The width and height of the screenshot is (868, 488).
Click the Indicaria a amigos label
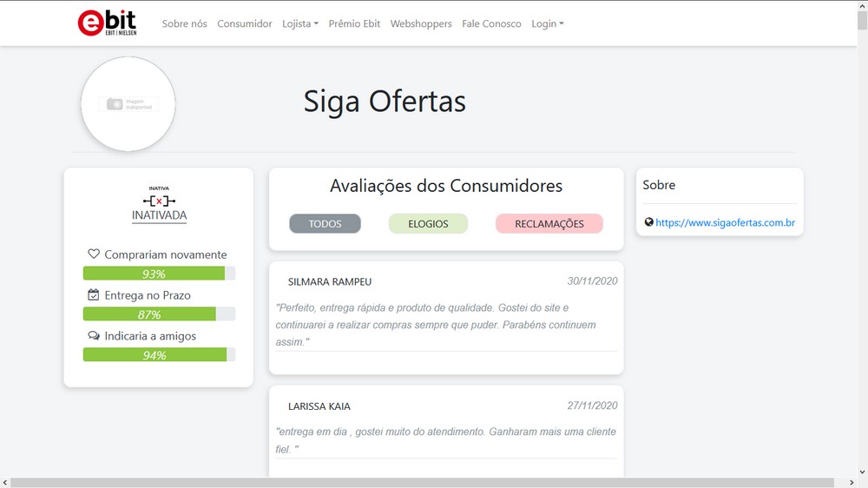pos(150,336)
